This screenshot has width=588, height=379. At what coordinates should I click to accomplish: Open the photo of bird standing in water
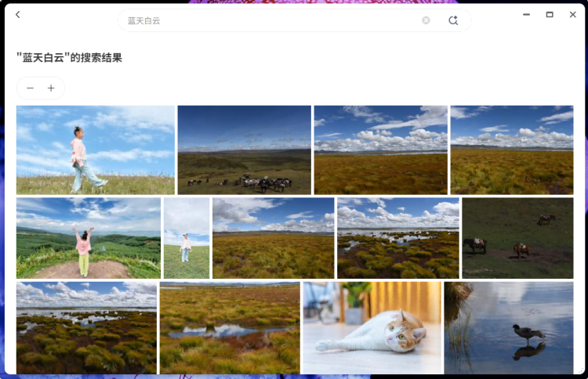coord(508,327)
